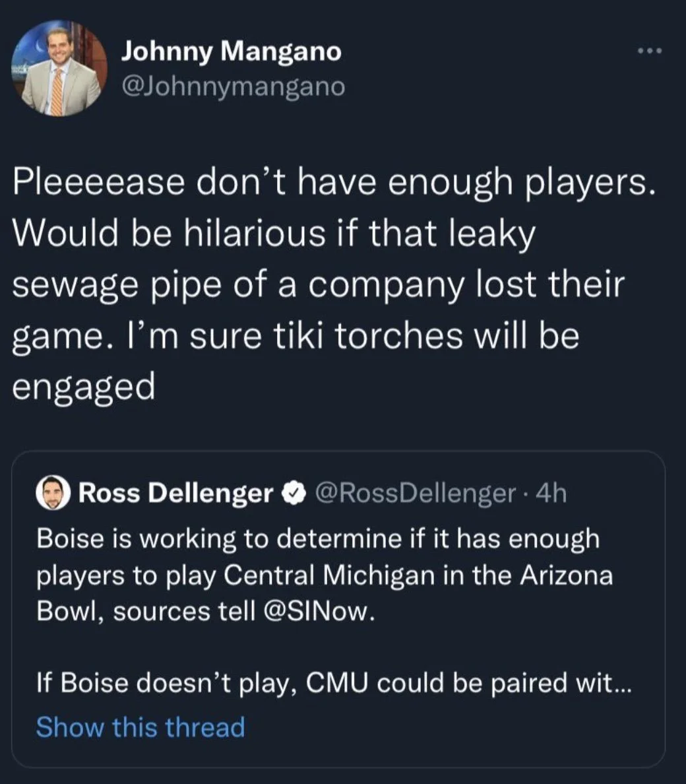
Task: Click the 4h timestamp on quoted tweet
Action: click(551, 493)
